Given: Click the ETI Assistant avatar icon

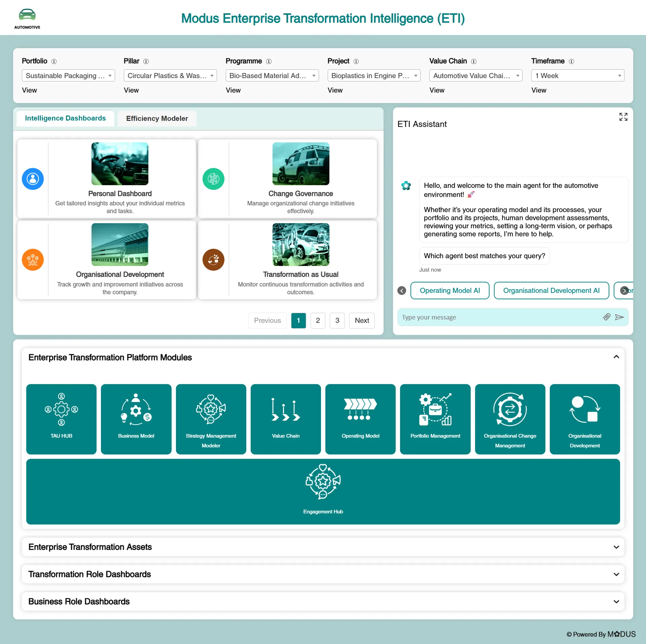Looking at the screenshot, I should [x=406, y=185].
